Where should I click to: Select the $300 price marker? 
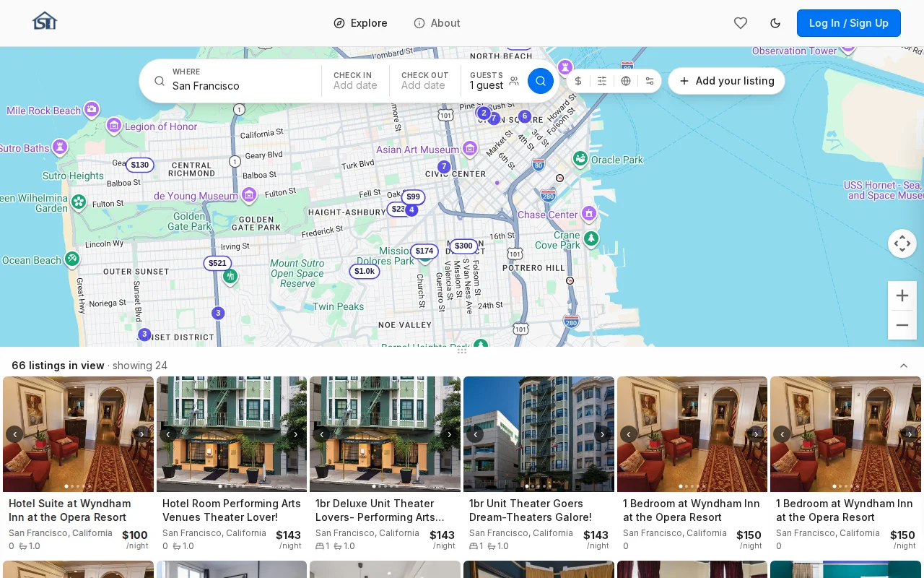463,246
